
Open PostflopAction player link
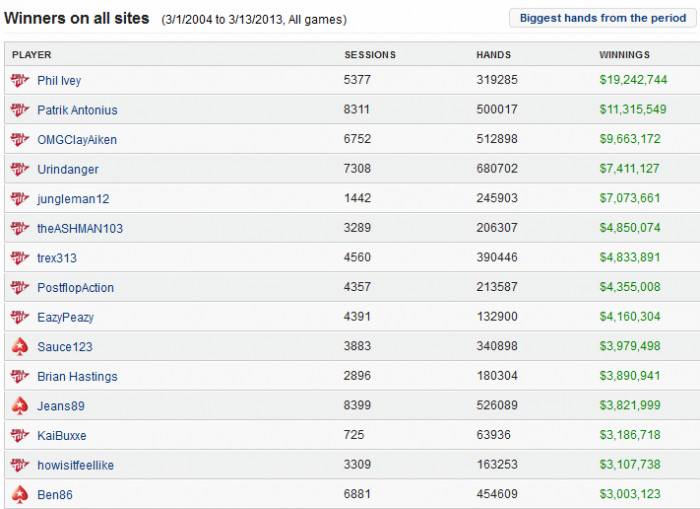coord(75,288)
